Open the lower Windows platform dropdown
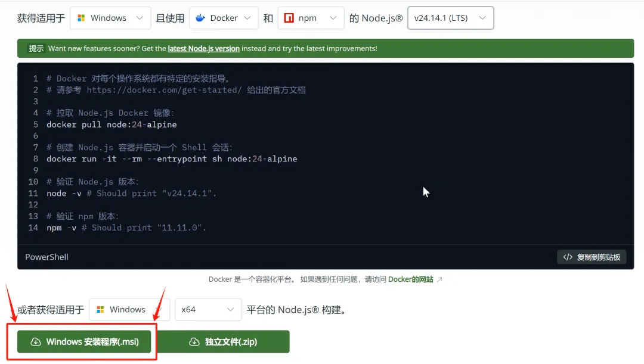The image size is (644, 364). click(129, 309)
